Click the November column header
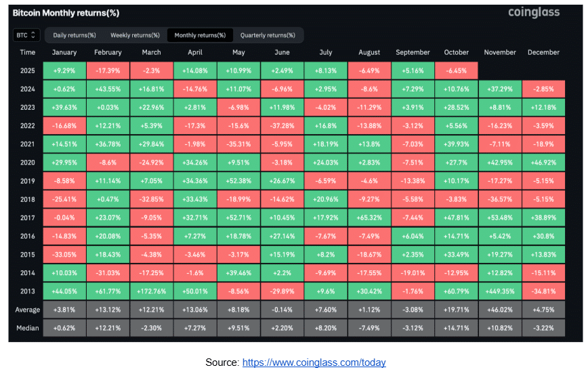The image size is (588, 374). (500, 52)
